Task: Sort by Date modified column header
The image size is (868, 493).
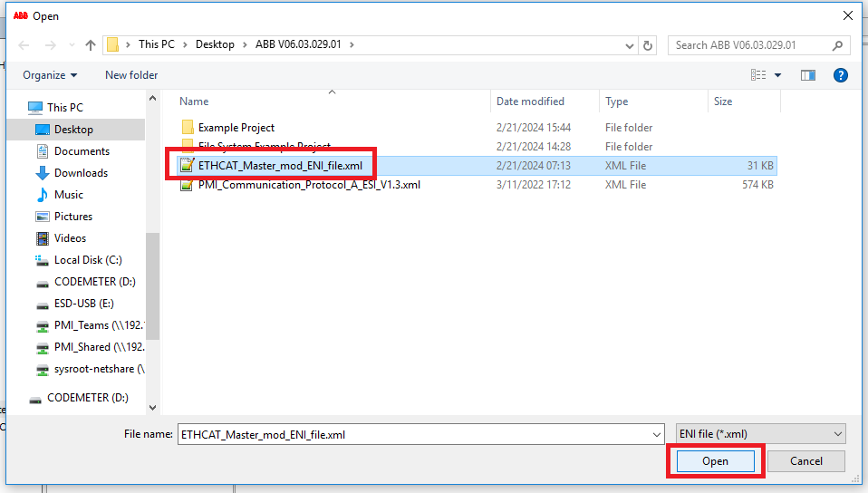Action: pyautogui.click(x=530, y=101)
